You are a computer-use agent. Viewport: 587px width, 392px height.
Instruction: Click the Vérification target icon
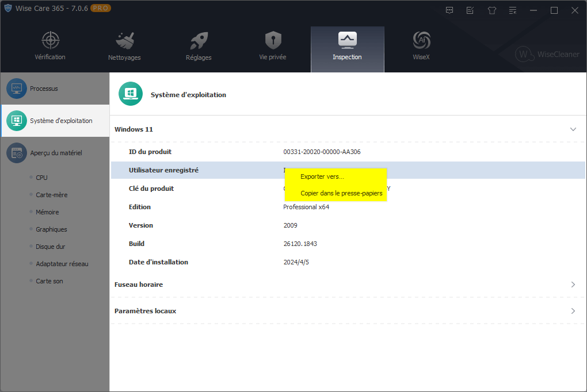pyautogui.click(x=50, y=40)
